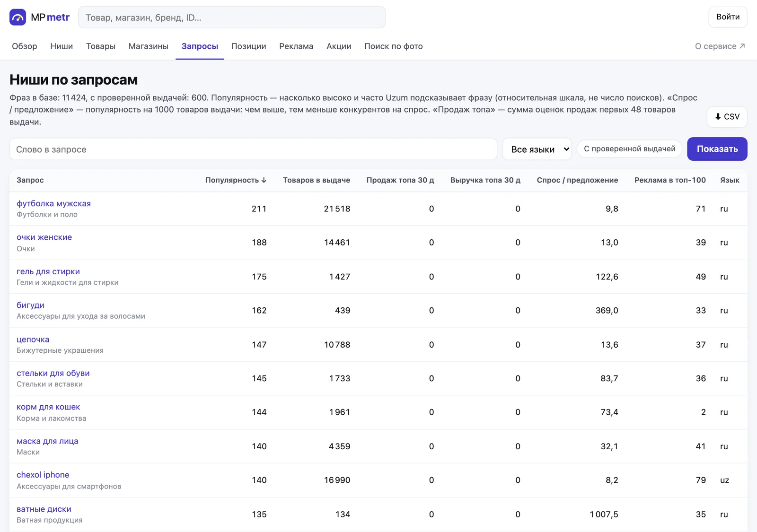This screenshot has width=757, height=532.
Task: Click the 'Продаж топа 30 д' column header
Action: pos(400,180)
